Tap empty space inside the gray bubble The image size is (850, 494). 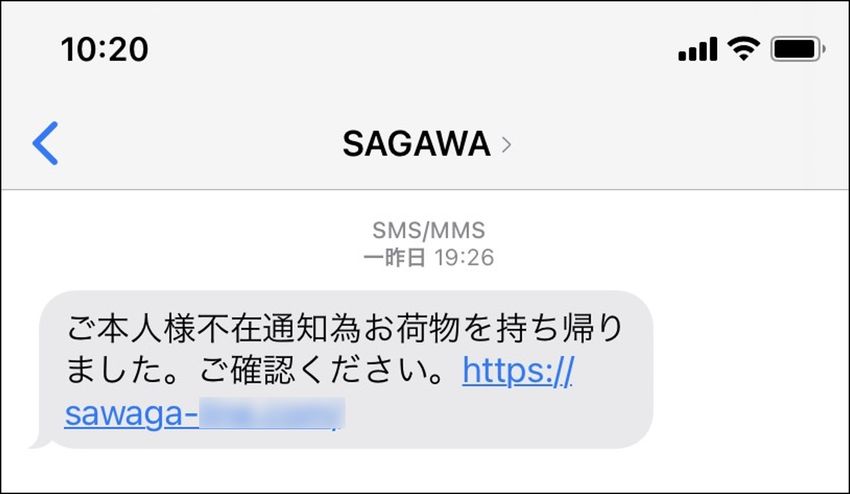(x=499, y=418)
